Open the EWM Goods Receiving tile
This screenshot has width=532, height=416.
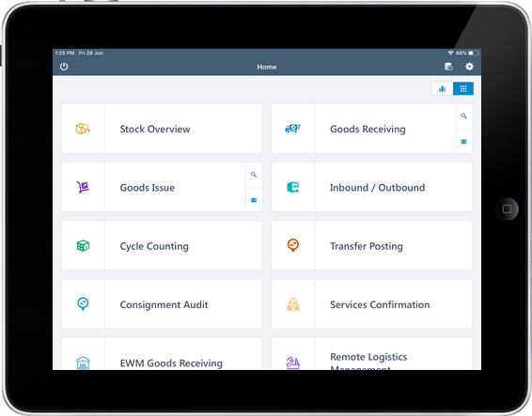point(162,354)
